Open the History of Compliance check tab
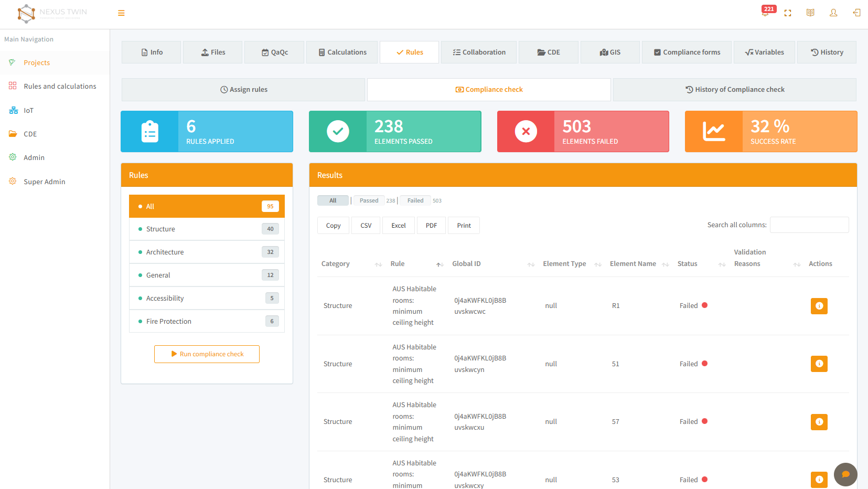Screen dimensions: 868x489 735,90
